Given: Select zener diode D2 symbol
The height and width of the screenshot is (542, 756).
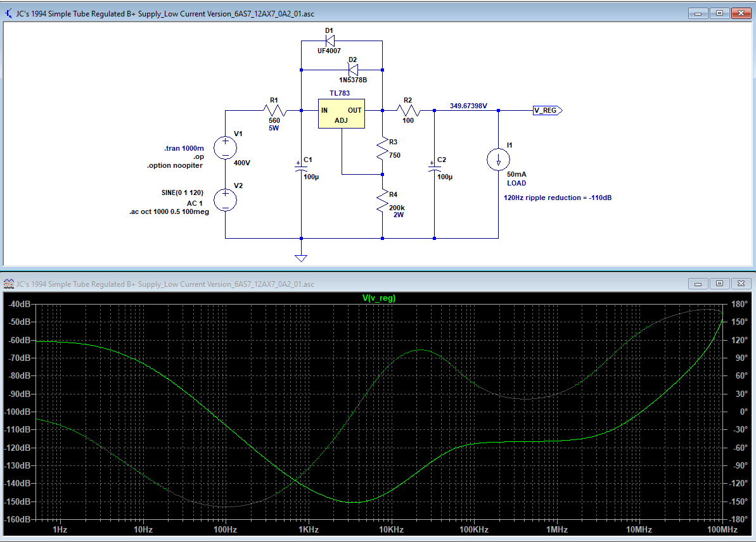Looking at the screenshot, I should pos(354,70).
